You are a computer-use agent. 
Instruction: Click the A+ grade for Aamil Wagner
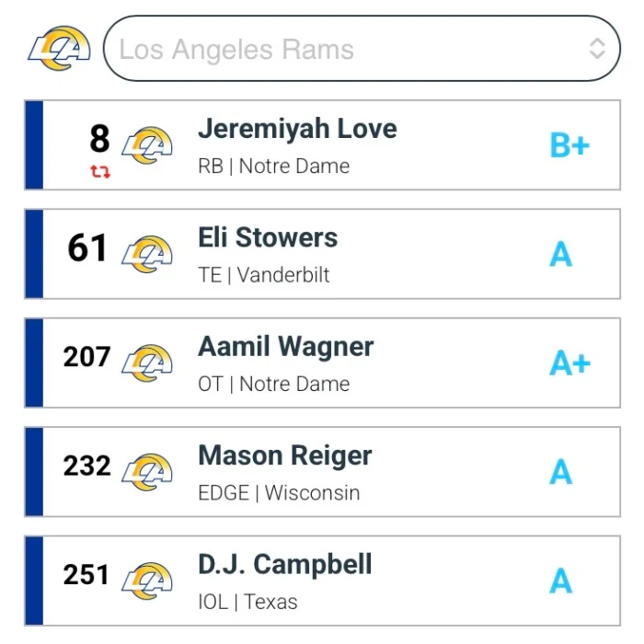[x=569, y=363]
